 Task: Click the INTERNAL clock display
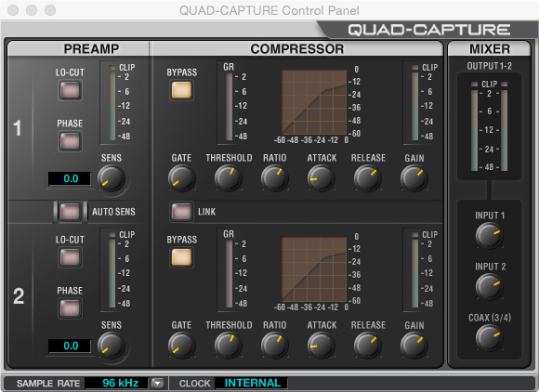[x=251, y=383]
